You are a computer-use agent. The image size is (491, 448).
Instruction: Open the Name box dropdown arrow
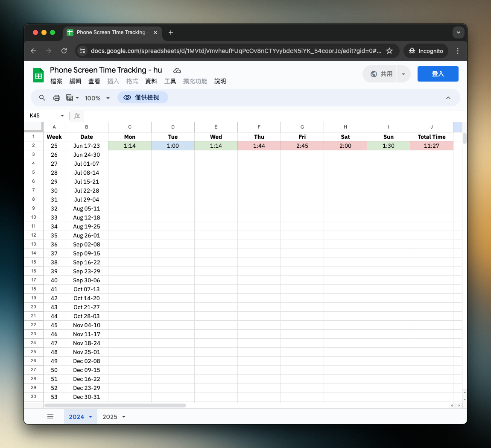click(62, 116)
